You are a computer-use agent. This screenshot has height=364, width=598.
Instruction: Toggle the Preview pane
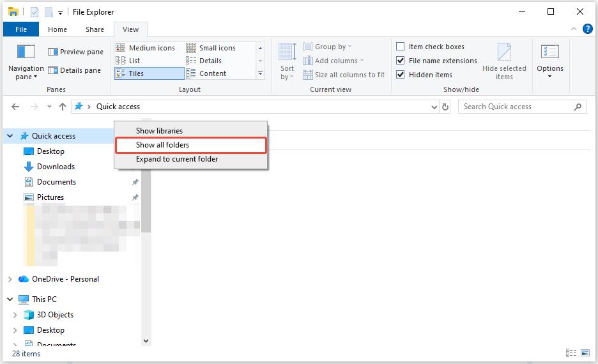[75, 52]
